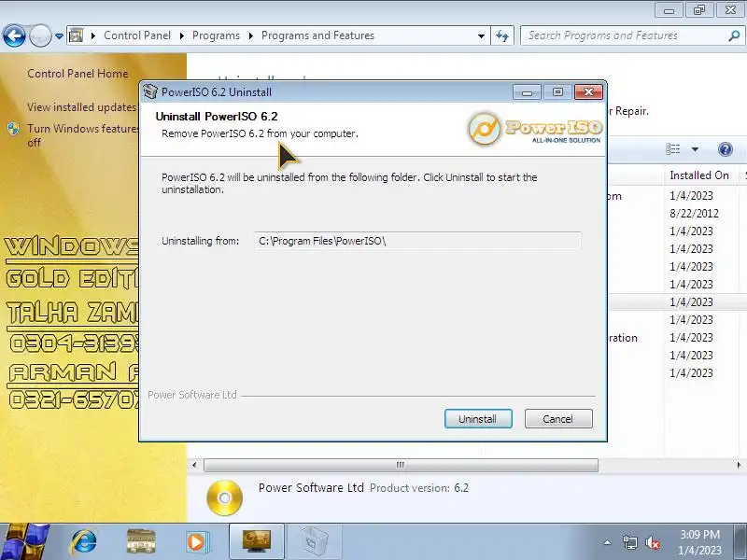Click Search Programs and Features box

624,35
